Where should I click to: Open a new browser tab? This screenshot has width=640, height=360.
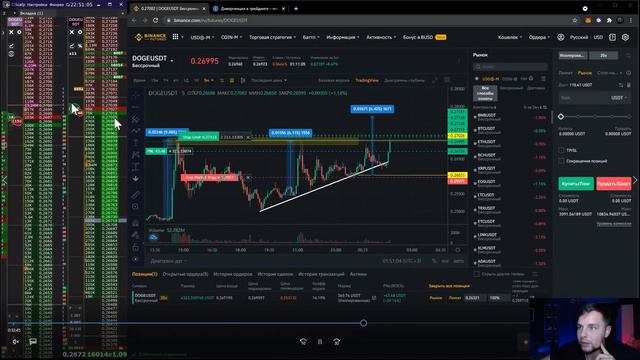[x=296, y=8]
